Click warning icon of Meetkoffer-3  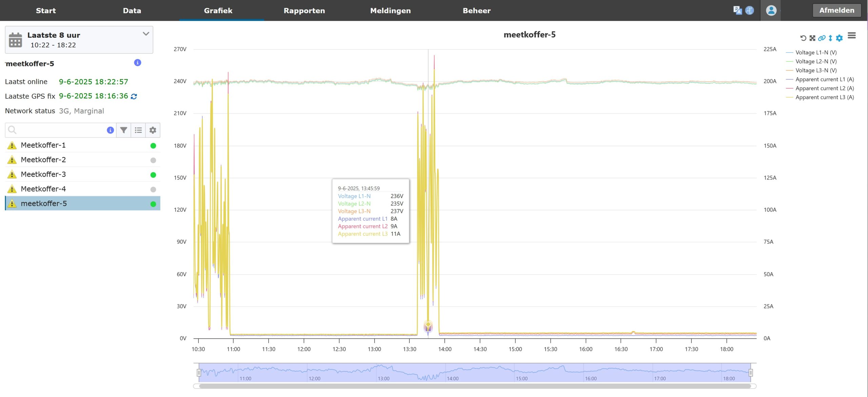click(12, 175)
